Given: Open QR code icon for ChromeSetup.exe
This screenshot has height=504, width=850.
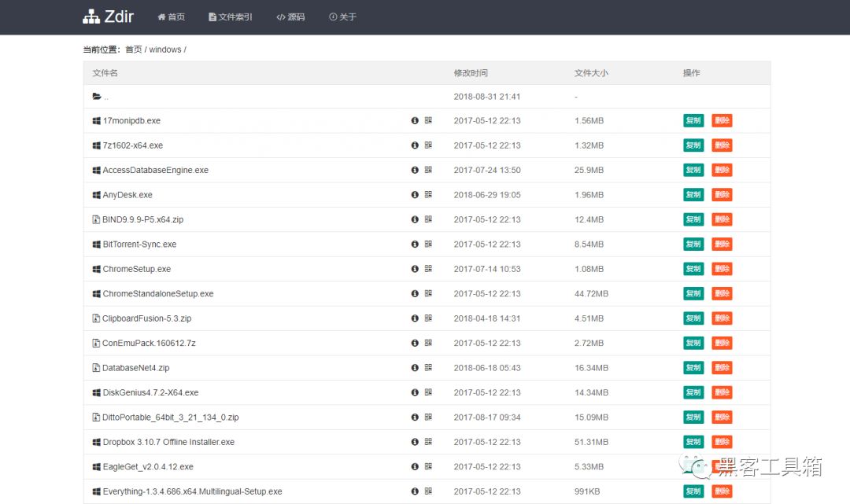Looking at the screenshot, I should 429,269.
